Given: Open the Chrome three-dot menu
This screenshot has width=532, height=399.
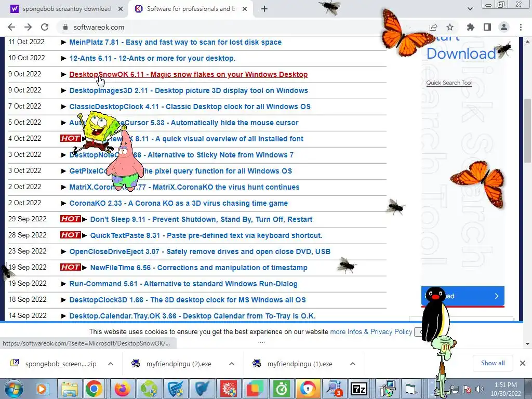Looking at the screenshot, I should pos(521,27).
